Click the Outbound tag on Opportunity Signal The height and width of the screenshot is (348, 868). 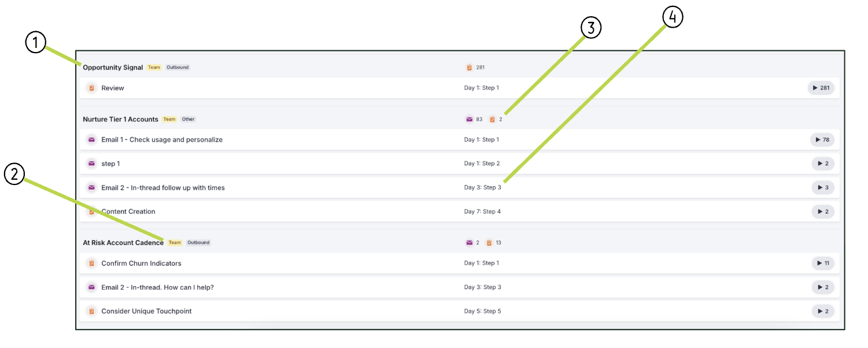178,68
